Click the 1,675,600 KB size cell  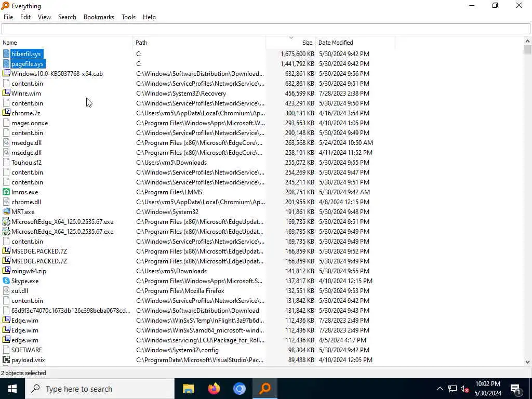297,54
